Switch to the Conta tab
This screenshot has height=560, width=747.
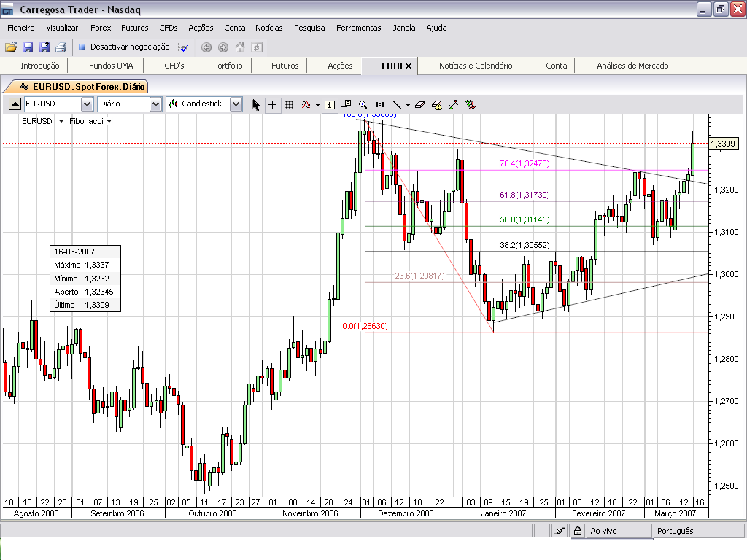tap(556, 66)
